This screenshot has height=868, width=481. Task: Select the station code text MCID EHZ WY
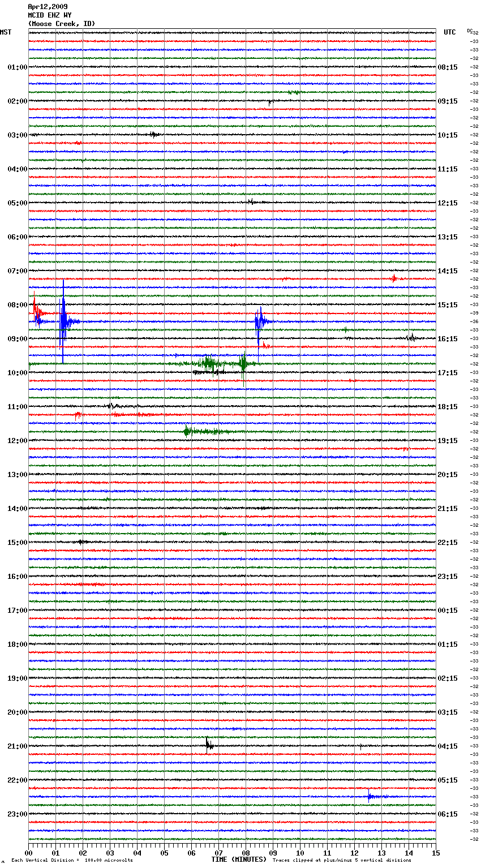tap(50, 15)
